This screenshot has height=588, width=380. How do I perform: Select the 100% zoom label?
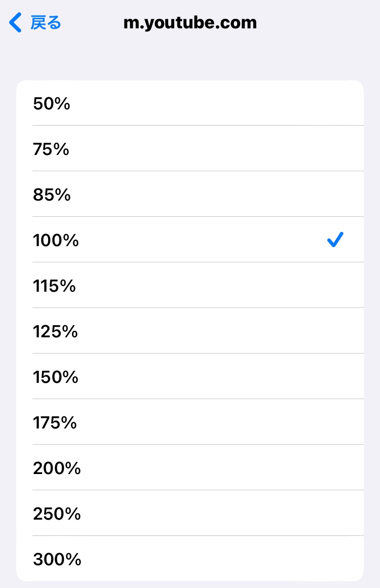pos(56,241)
